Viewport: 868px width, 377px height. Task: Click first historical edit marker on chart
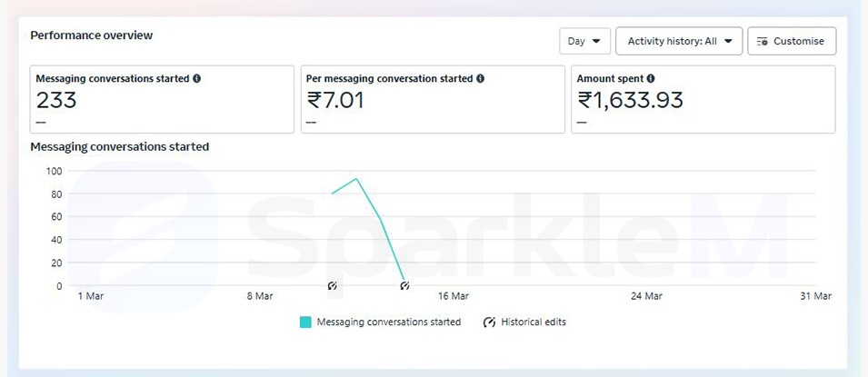(x=333, y=286)
